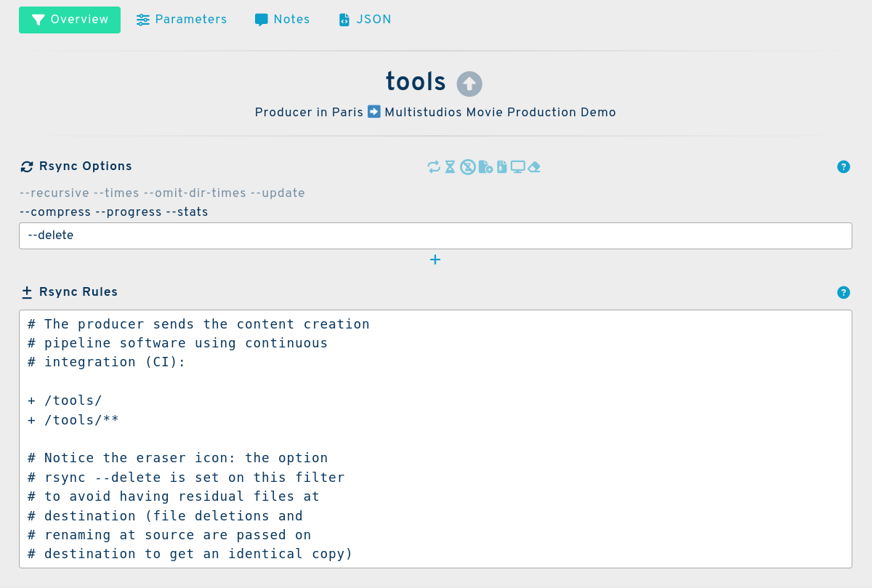The width and height of the screenshot is (872, 588).
Task: Open the Rsync Rules help bubble
Action: (x=844, y=292)
